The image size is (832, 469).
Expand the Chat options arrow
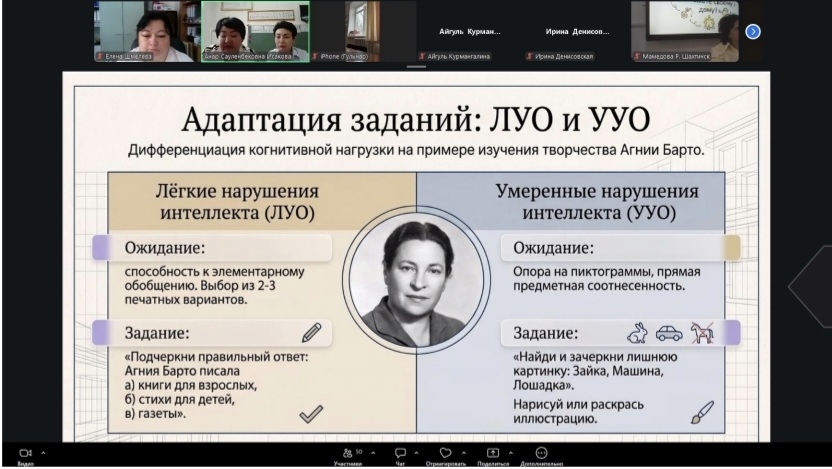pos(416,453)
